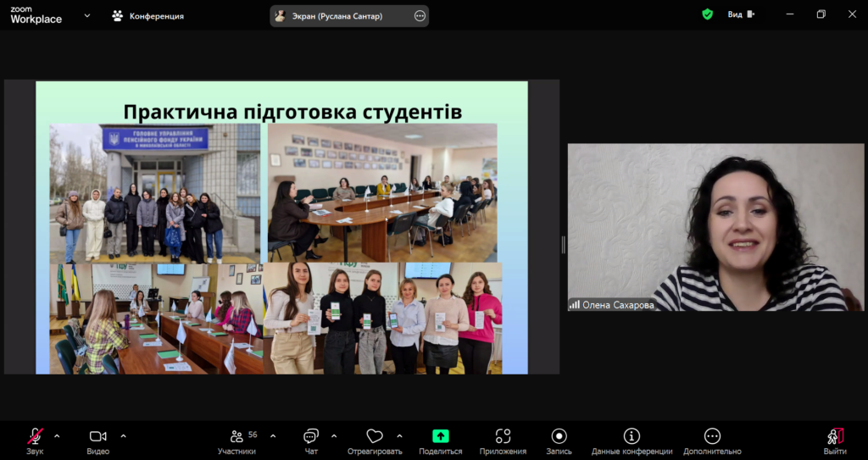868x460 pixels.
Task: Click the avatar icon in the screen share pill
Action: (x=280, y=16)
